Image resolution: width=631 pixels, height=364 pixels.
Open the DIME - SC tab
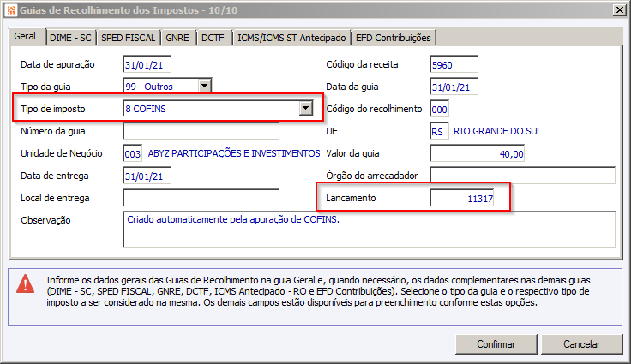point(70,38)
